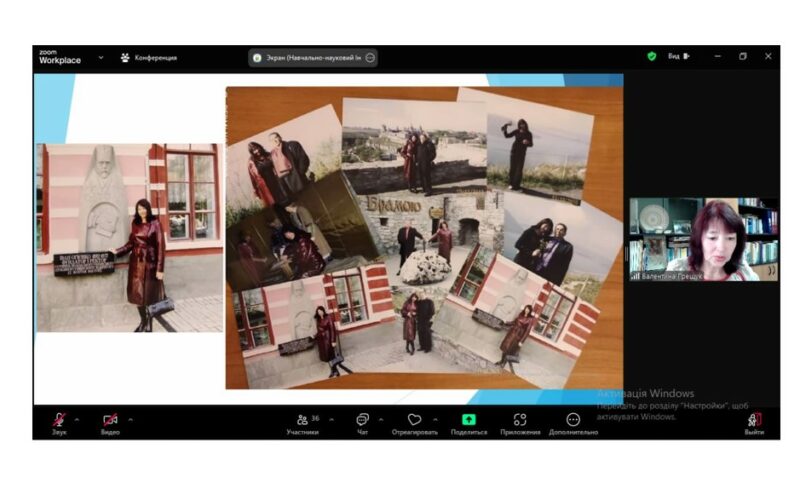The image size is (800, 500).
Task: Open the Приложения apps panel
Action: click(x=520, y=421)
